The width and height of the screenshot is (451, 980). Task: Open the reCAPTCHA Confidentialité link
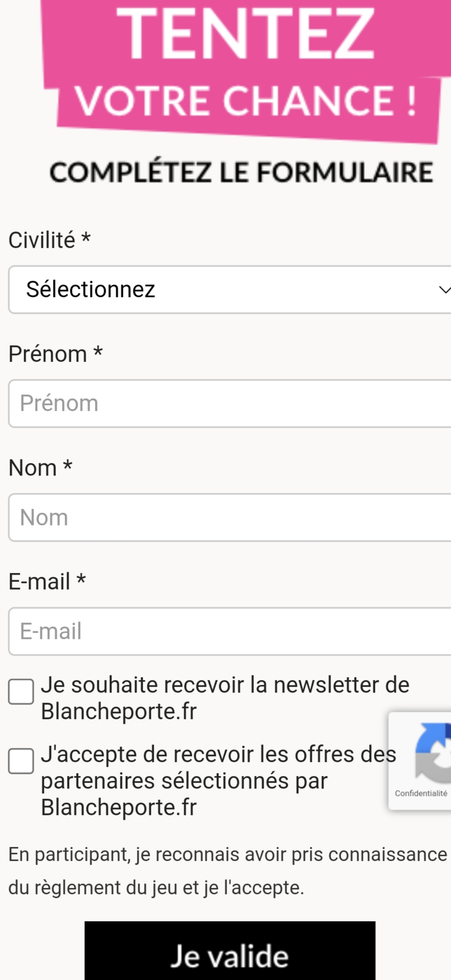point(421,793)
